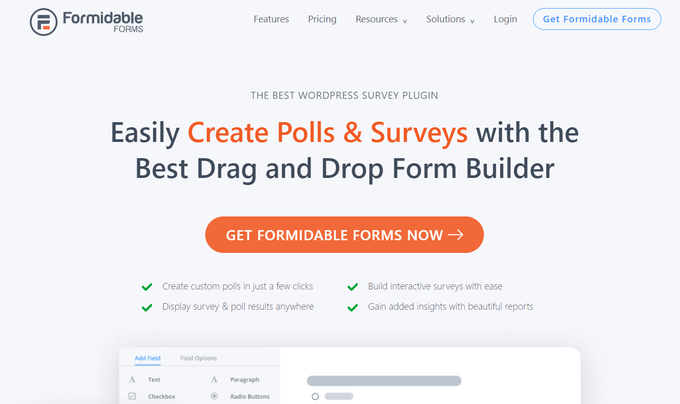Select the empty radio option in form preview
The height and width of the screenshot is (404, 680).
pyautogui.click(x=315, y=396)
